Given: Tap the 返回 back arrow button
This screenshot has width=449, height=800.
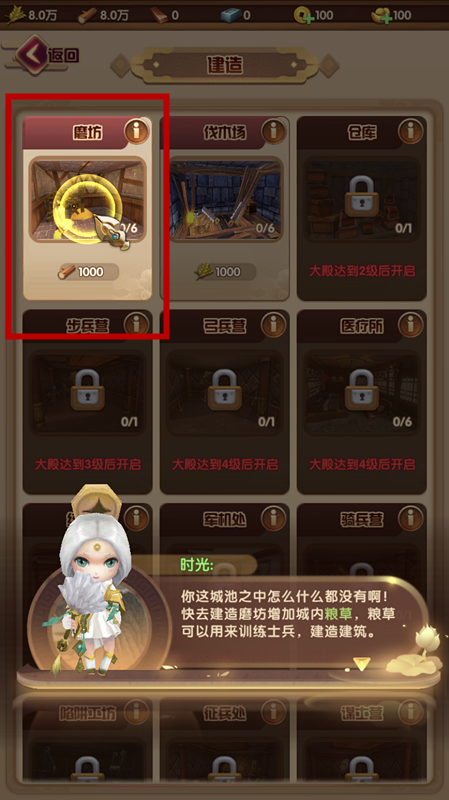Looking at the screenshot, I should 47,55.
